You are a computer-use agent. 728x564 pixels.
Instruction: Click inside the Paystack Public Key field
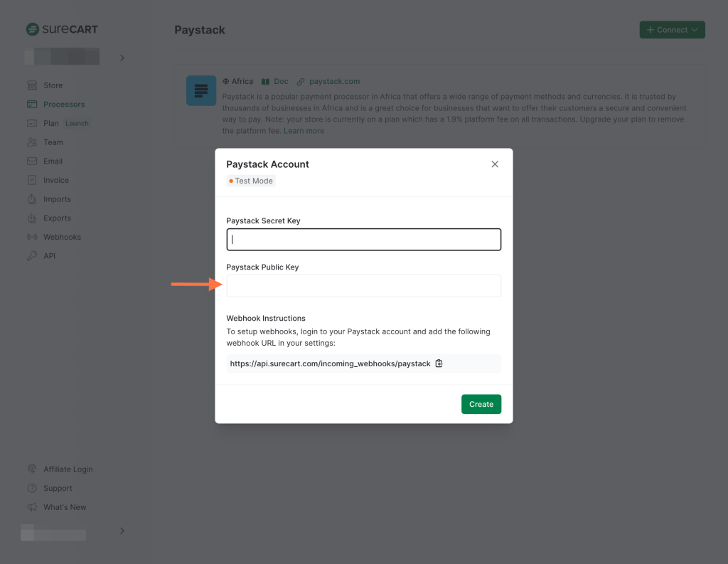tap(363, 285)
